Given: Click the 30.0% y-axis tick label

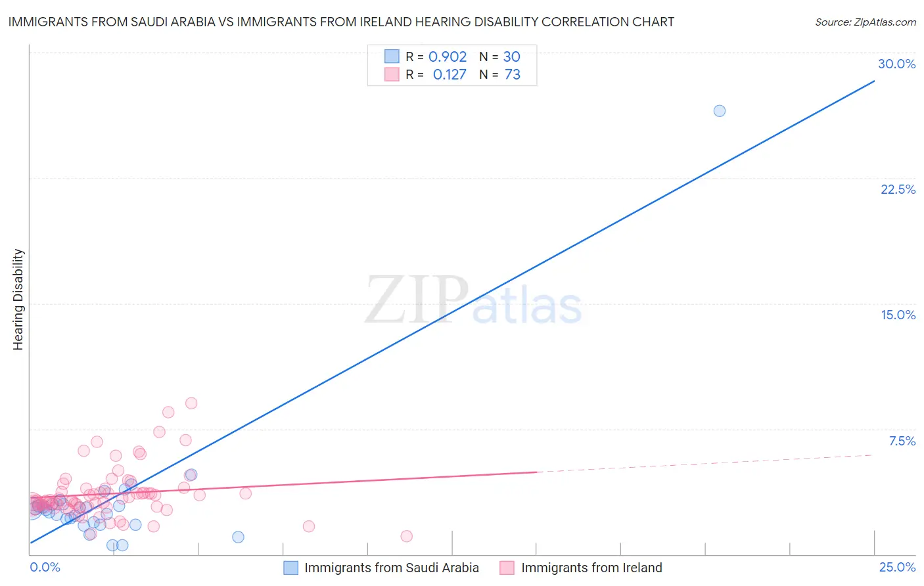Looking at the screenshot, I should pos(896,64).
